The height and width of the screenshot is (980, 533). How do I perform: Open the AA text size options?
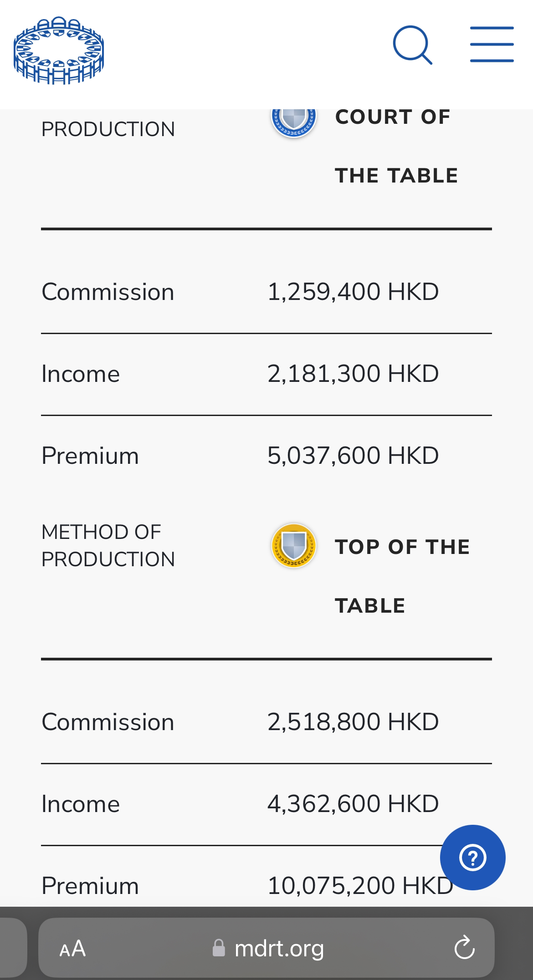point(72,949)
